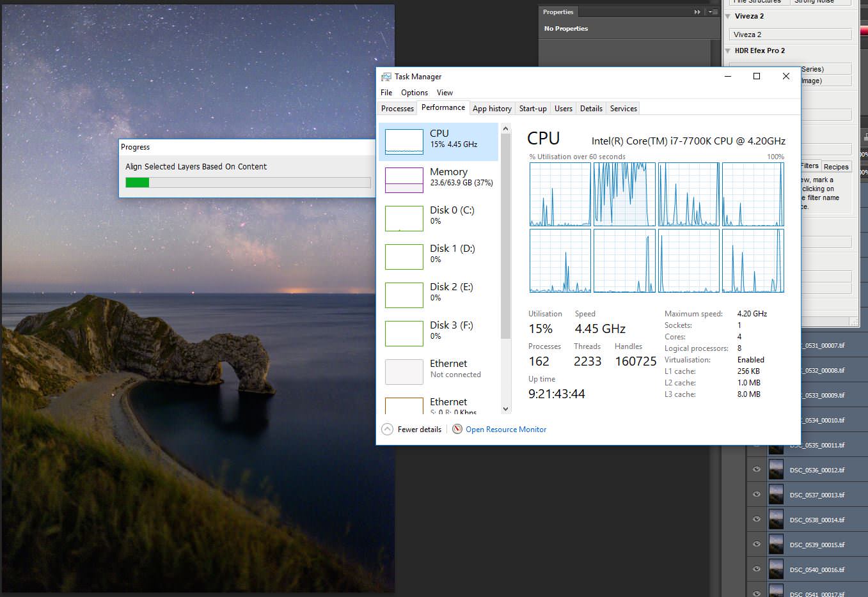Collapse the HDR Efex Pro 2 section
Screen dimensions: 868x597
[729, 51]
